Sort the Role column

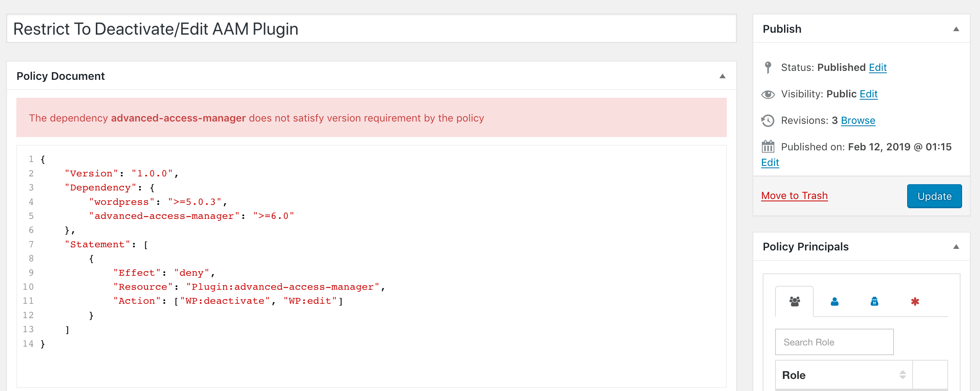(x=902, y=375)
